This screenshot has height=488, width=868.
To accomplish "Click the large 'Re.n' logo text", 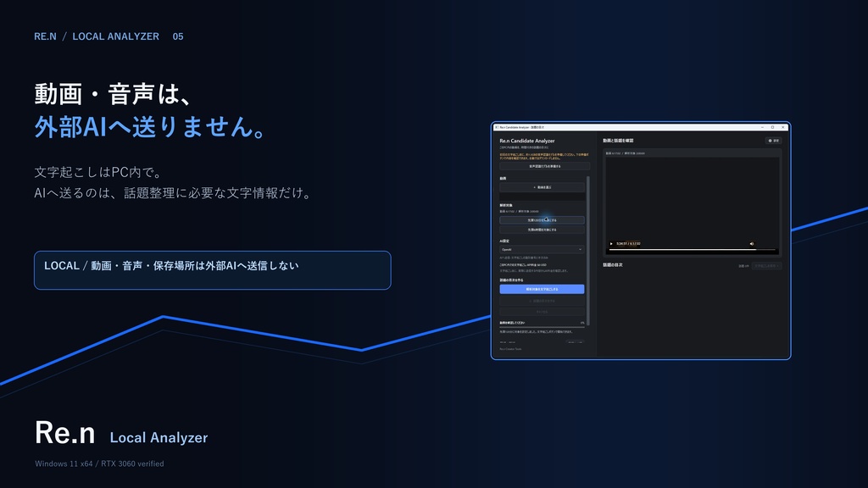I will [x=64, y=433].
